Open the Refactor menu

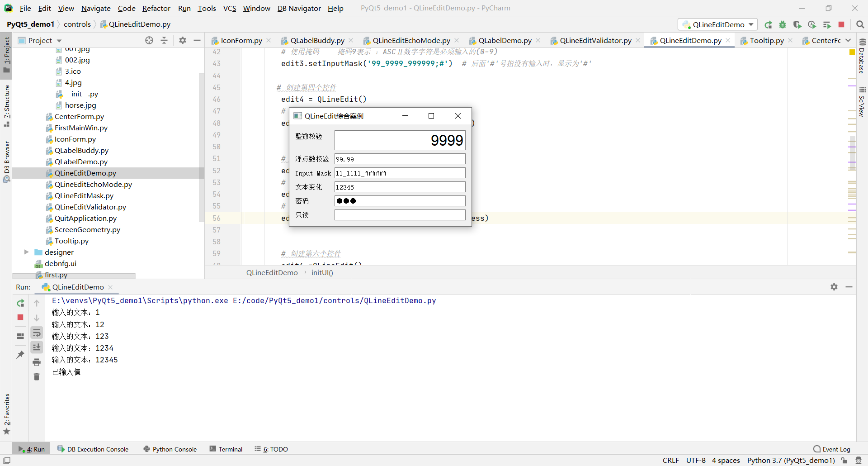156,8
